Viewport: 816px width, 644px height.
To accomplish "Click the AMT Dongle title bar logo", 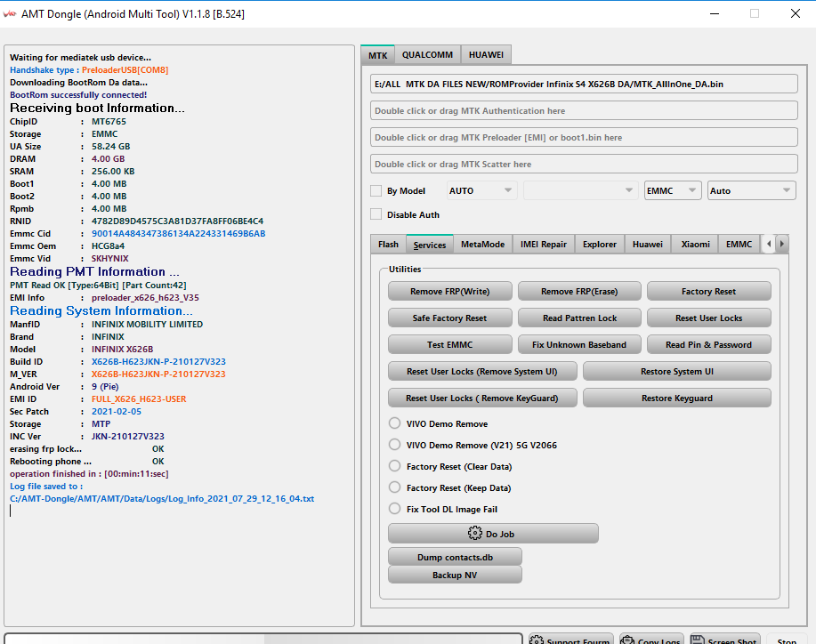I will (x=10, y=14).
